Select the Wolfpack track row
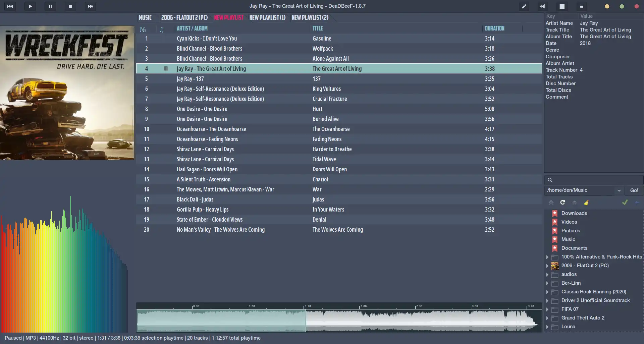644x344 pixels. (339, 49)
